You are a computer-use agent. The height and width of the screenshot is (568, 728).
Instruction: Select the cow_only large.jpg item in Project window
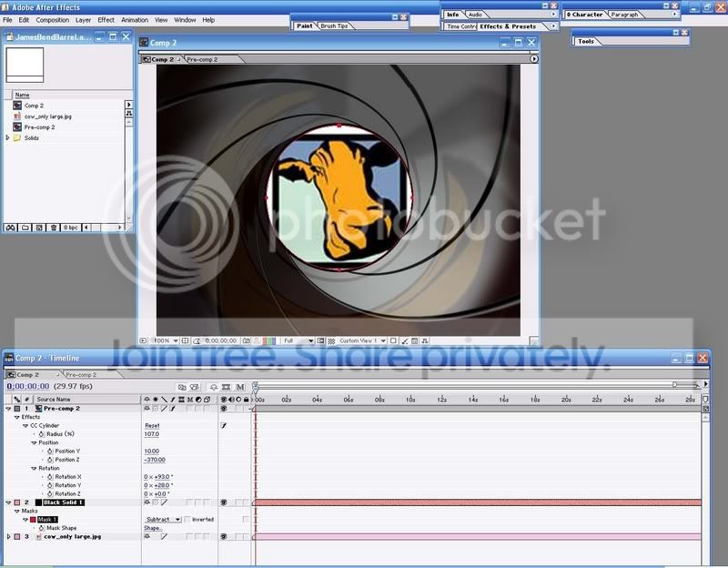48,117
